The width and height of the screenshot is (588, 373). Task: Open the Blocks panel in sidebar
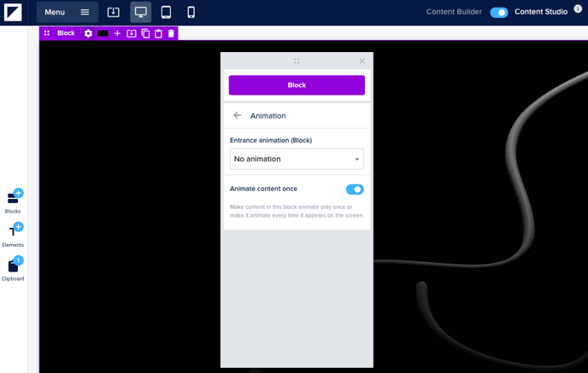(13, 200)
